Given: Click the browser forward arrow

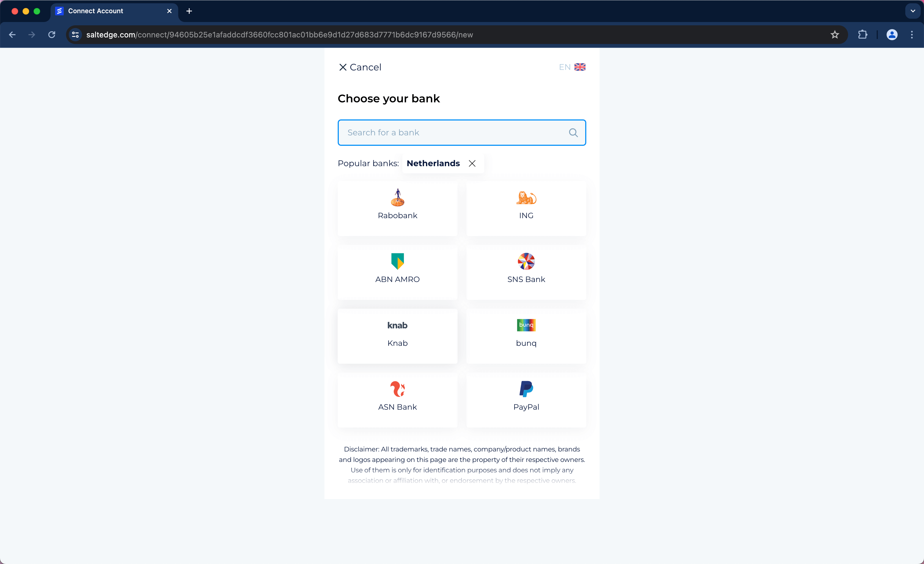Looking at the screenshot, I should pyautogui.click(x=32, y=34).
